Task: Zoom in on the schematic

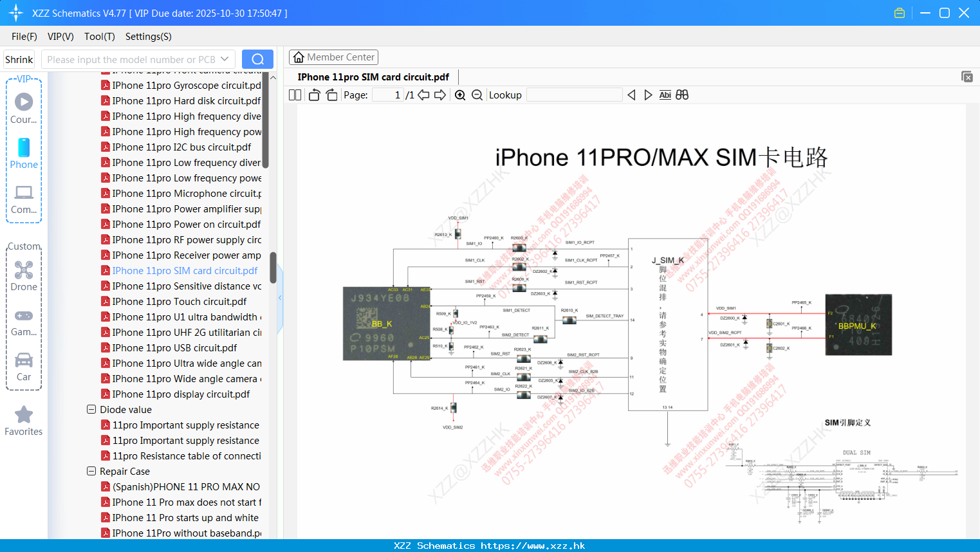Action: pyautogui.click(x=460, y=95)
